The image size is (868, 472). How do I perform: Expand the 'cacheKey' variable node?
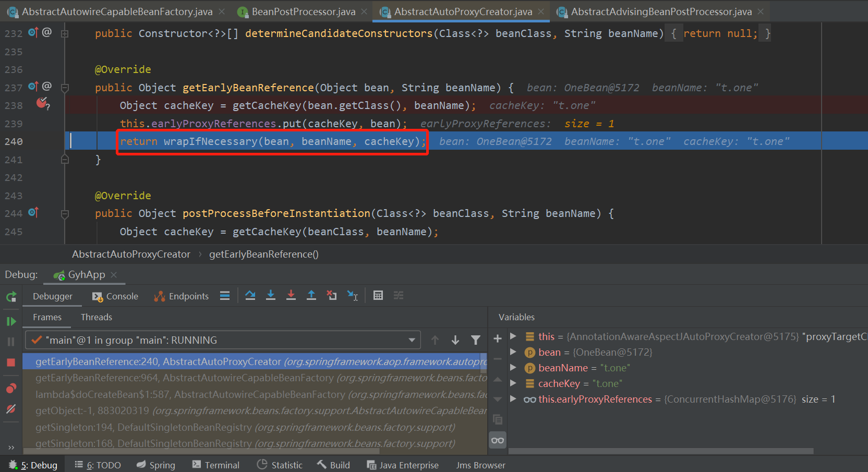513,383
